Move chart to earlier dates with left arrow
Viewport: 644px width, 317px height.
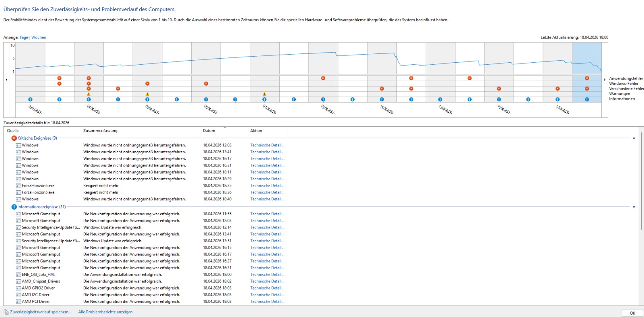pos(6,80)
